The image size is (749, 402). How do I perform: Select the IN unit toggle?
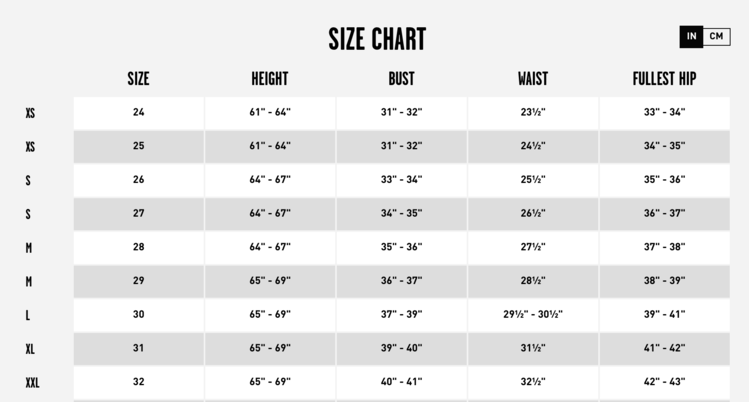(691, 37)
